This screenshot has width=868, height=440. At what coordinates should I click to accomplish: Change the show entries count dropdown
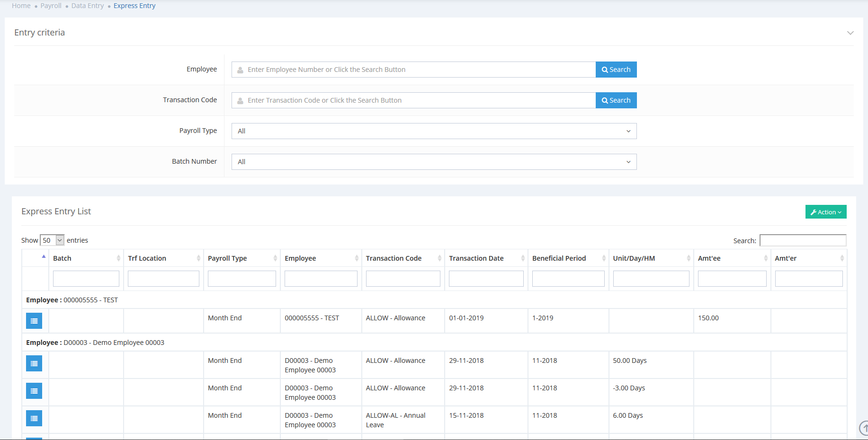52,240
